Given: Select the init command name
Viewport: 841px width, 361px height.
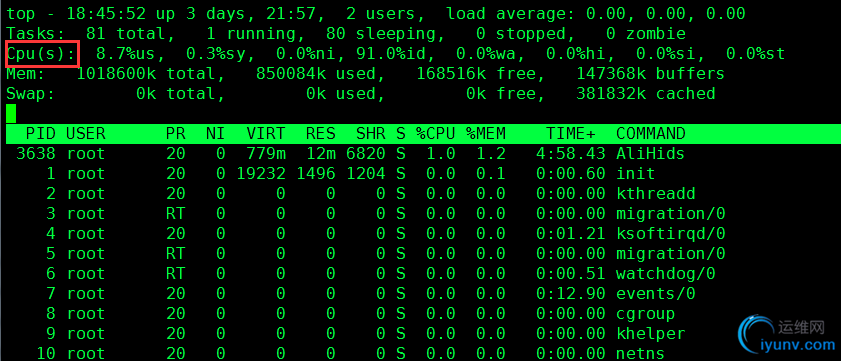Looking at the screenshot, I should click(x=636, y=174).
